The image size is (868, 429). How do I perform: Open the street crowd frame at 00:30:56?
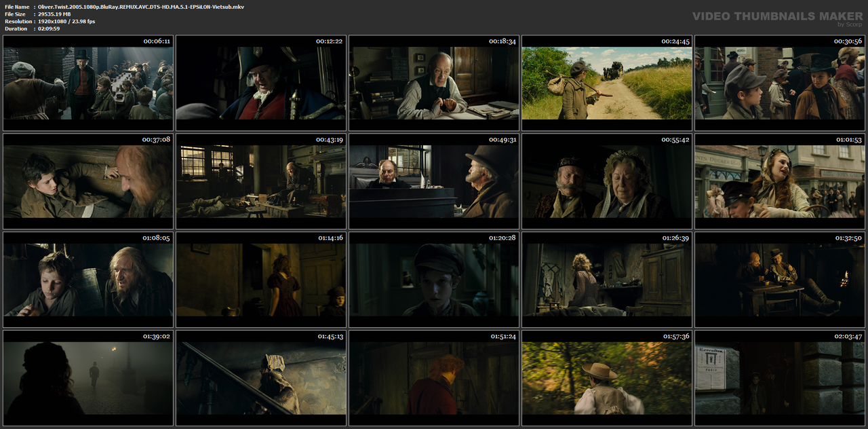pyautogui.click(x=780, y=83)
